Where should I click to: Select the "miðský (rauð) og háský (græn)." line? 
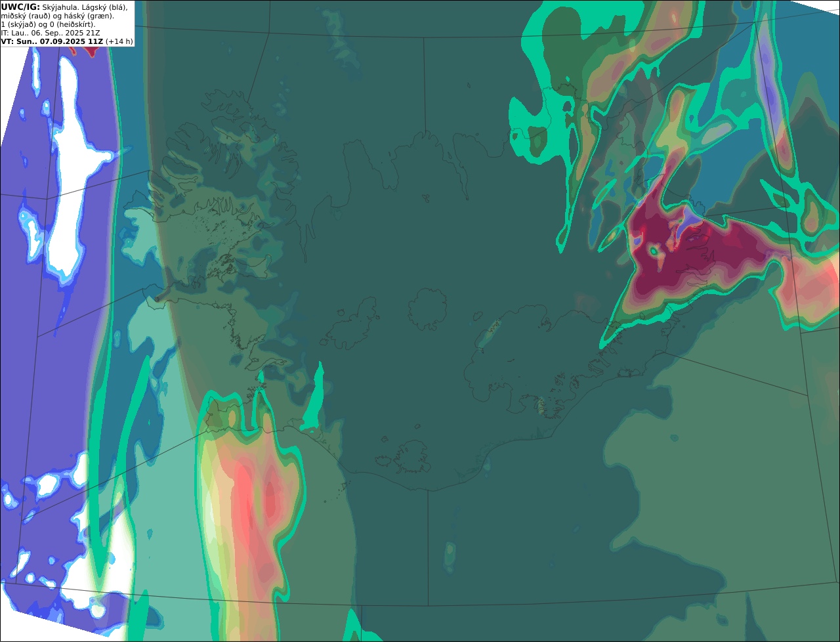tap(57, 16)
